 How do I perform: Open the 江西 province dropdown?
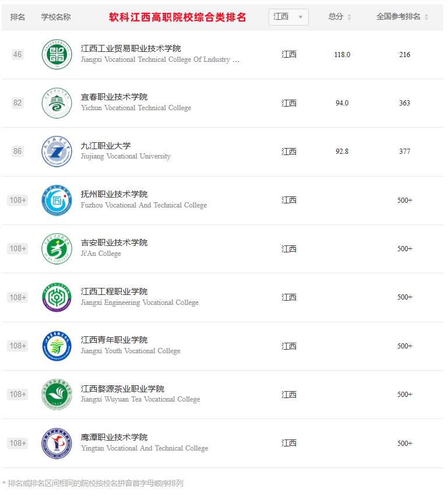click(288, 17)
